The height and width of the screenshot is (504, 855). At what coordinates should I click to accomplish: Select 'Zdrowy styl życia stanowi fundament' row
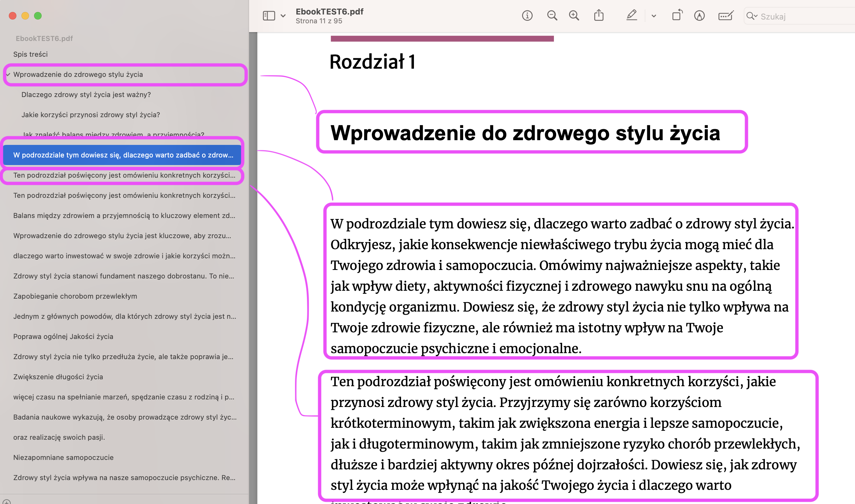[124, 276]
